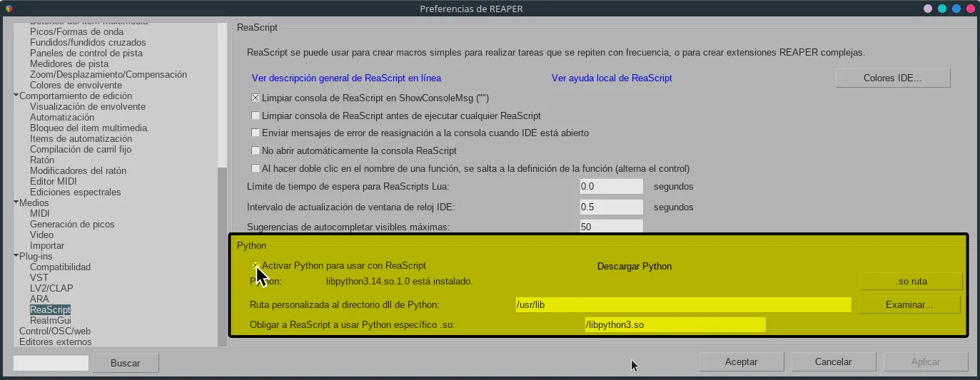Select ARA tree item

(x=39, y=299)
